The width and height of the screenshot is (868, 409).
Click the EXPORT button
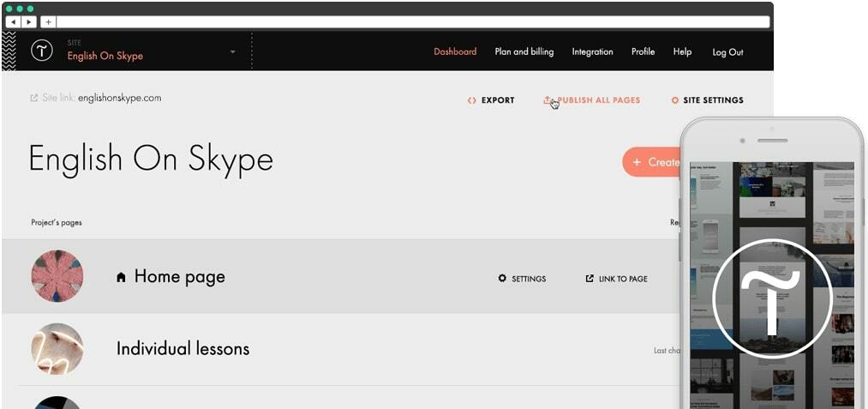(x=498, y=100)
